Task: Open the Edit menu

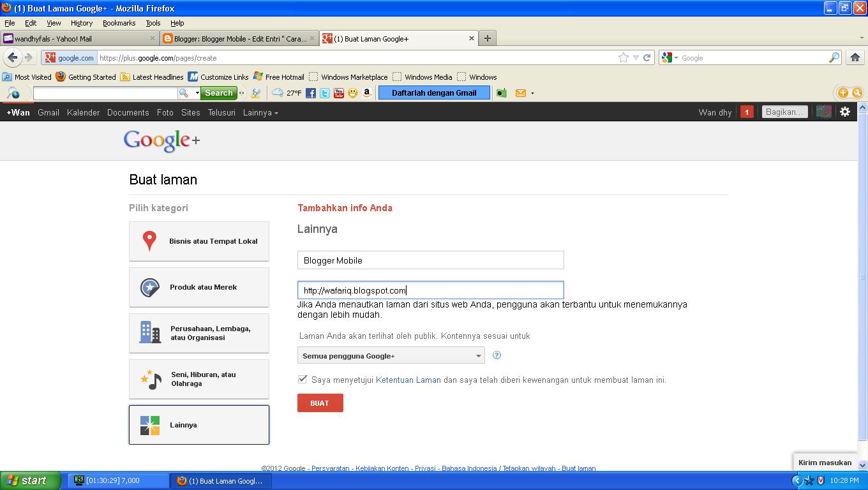Action: (x=31, y=23)
